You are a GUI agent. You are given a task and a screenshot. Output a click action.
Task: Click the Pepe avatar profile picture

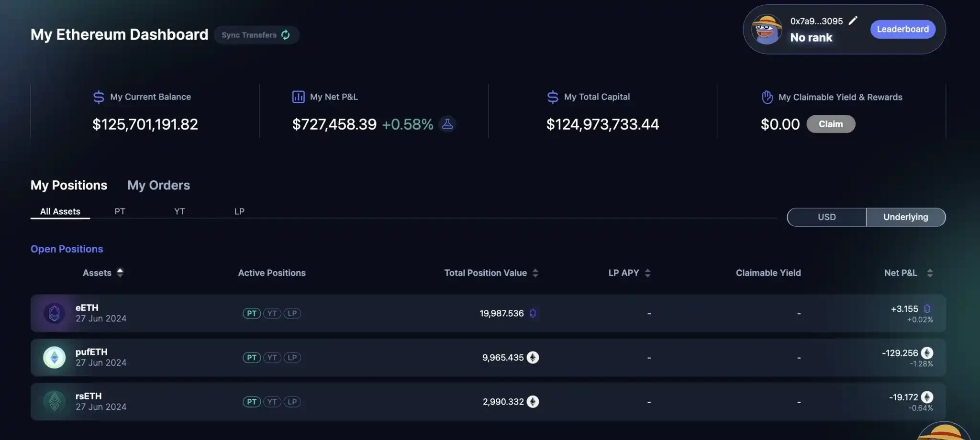[x=767, y=30]
